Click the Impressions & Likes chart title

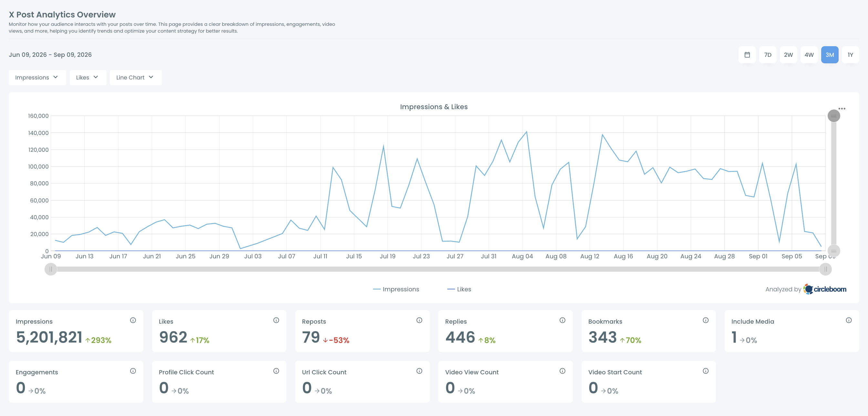pyautogui.click(x=434, y=107)
